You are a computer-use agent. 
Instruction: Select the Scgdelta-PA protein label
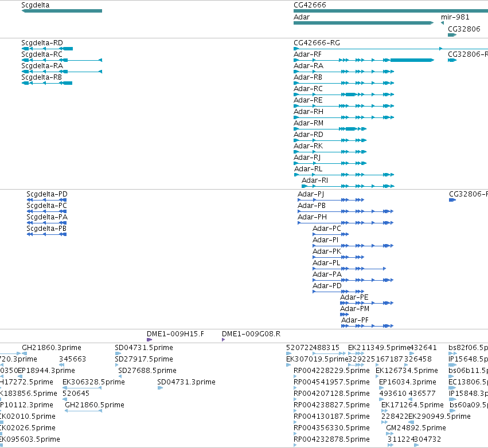pos(47,217)
